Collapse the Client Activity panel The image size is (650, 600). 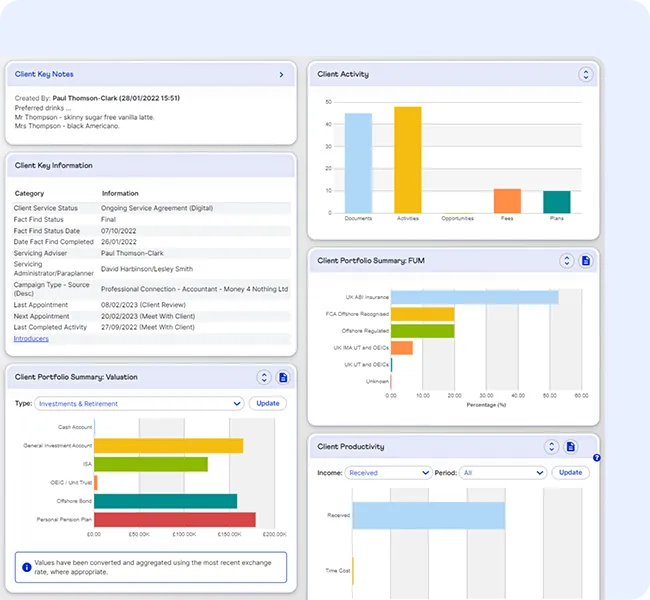(x=586, y=74)
